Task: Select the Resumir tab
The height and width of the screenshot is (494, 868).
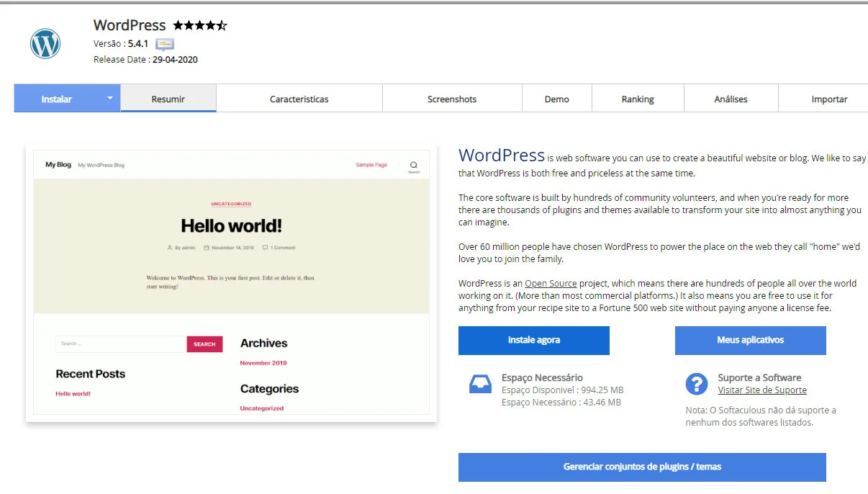Action: coord(168,99)
